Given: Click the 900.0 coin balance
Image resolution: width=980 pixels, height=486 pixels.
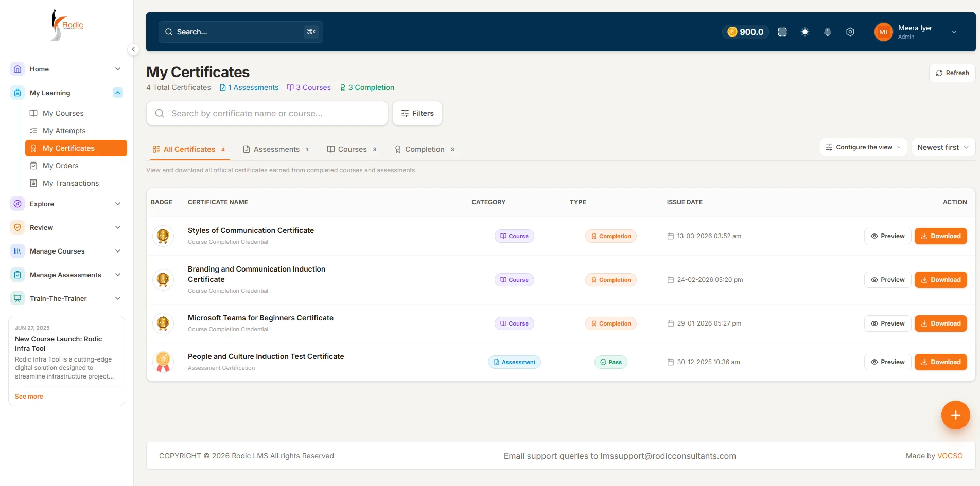Looking at the screenshot, I should pyautogui.click(x=745, y=32).
